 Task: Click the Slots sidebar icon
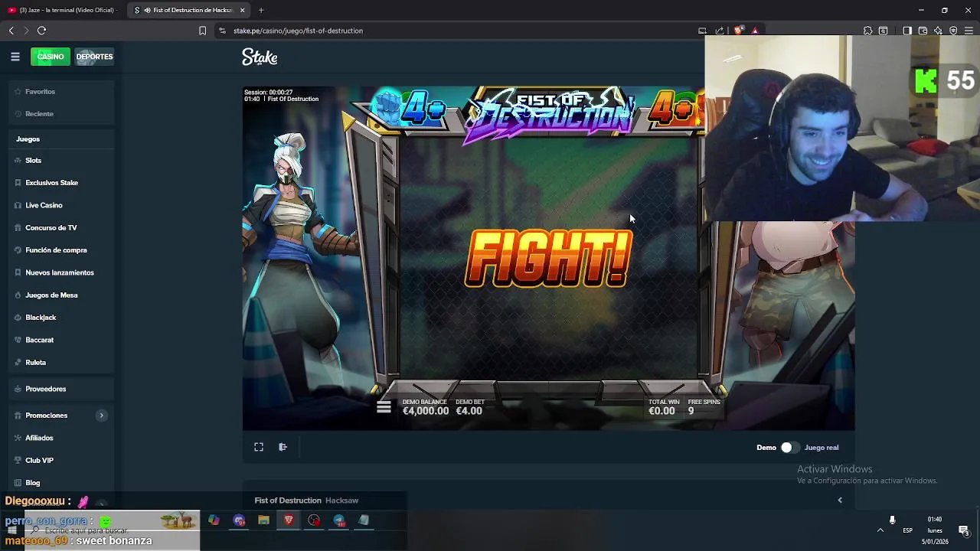pos(18,161)
